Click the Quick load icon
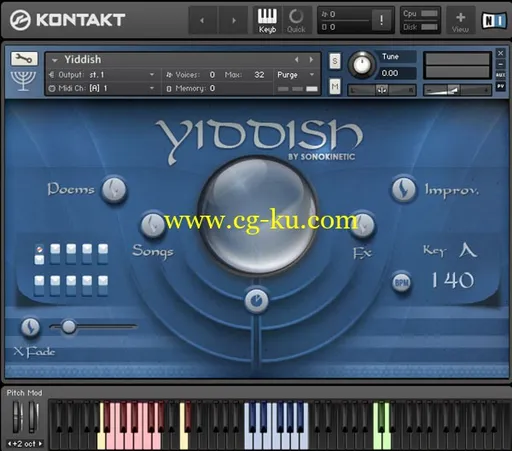 (296, 20)
